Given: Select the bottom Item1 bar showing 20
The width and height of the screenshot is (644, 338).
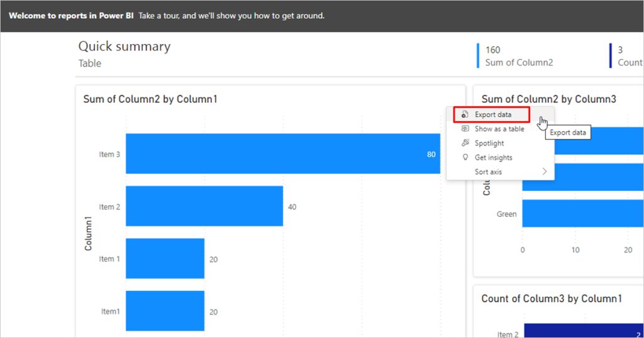Looking at the screenshot, I should click(x=165, y=310).
